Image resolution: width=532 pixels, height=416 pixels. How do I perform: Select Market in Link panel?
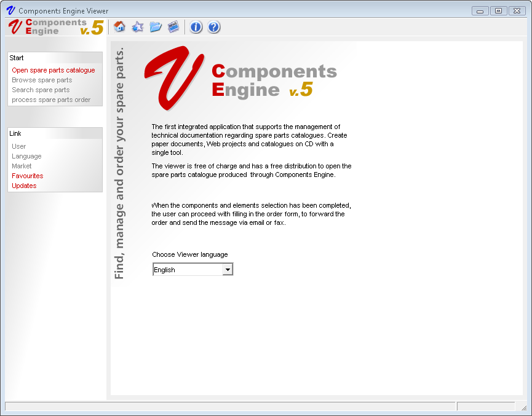point(22,166)
